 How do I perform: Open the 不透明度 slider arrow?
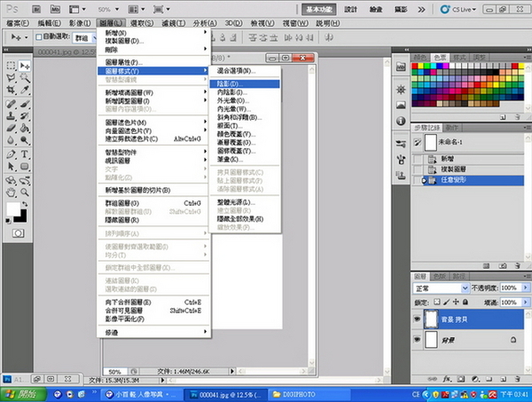coord(526,288)
